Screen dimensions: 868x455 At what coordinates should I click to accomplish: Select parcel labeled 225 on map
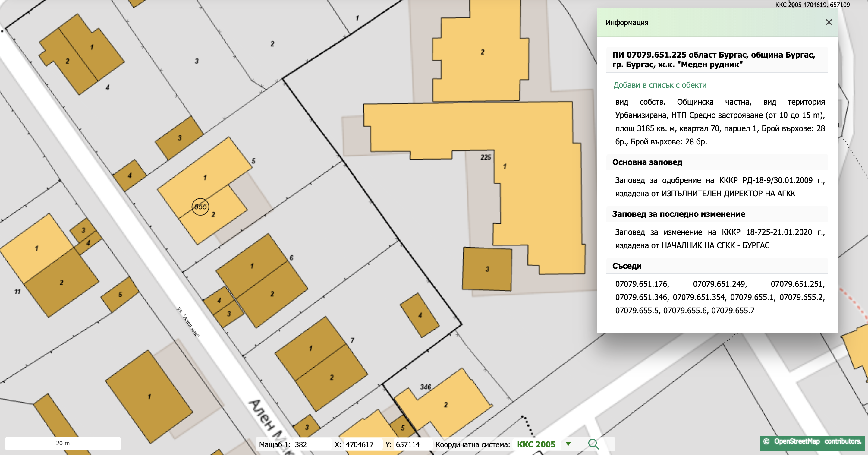485,157
